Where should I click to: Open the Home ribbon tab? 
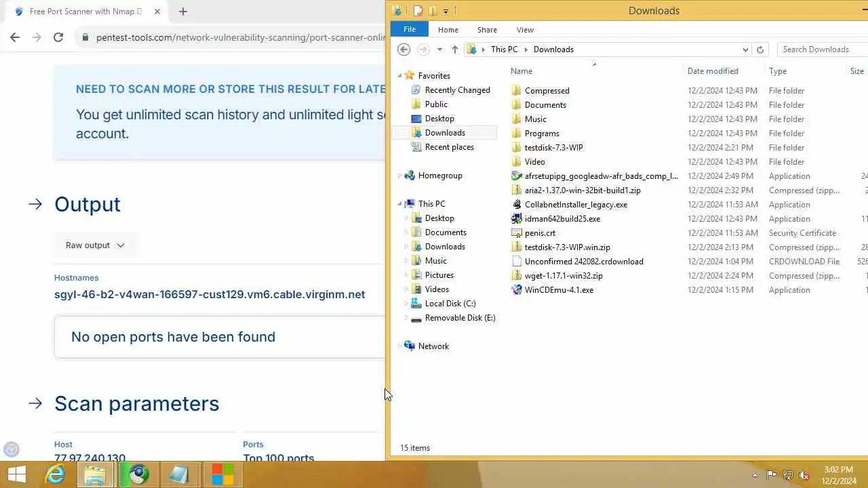point(448,30)
